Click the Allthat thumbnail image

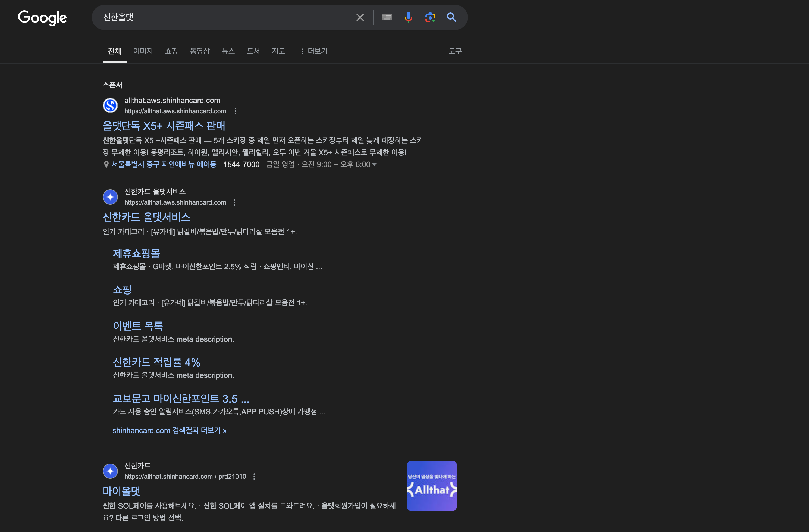(x=432, y=486)
